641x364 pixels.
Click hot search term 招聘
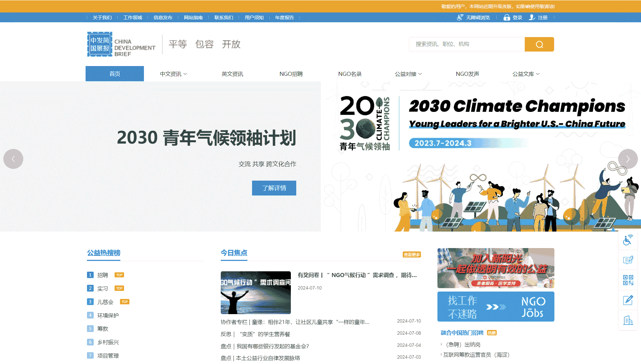103,275
